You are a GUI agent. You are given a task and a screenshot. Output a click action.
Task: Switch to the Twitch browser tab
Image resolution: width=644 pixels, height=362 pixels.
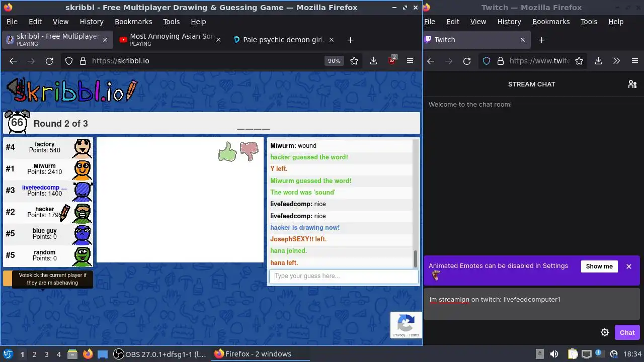click(476, 40)
